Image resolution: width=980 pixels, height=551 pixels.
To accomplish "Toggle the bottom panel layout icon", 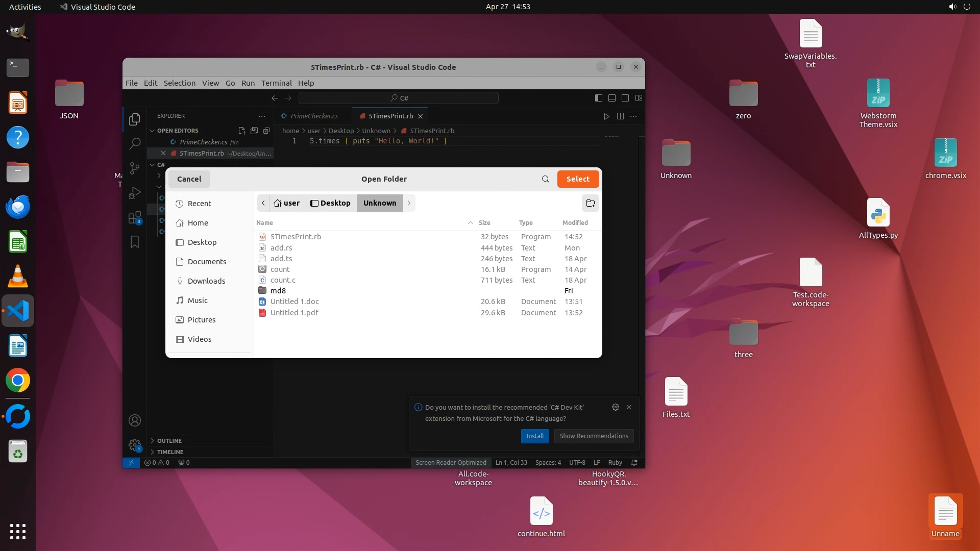I will click(612, 98).
